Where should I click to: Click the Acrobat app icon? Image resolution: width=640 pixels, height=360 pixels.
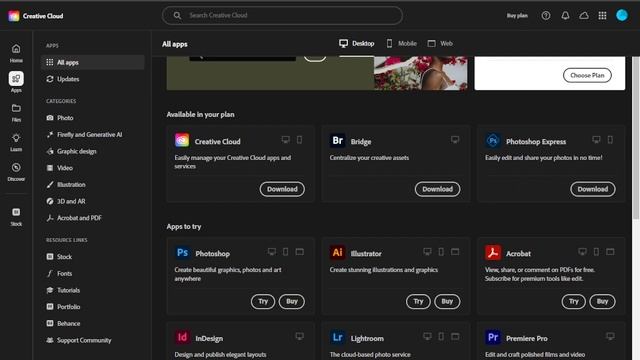coord(493,253)
